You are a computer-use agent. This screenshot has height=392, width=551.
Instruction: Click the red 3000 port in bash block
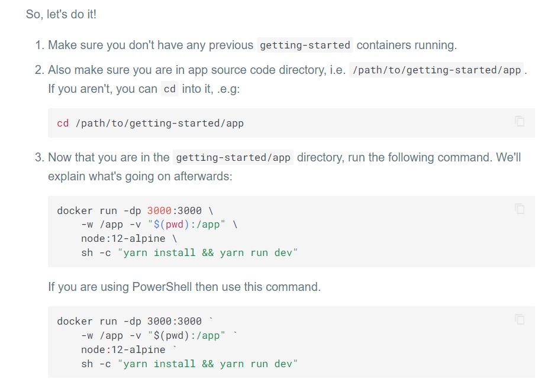pyautogui.click(x=159, y=210)
